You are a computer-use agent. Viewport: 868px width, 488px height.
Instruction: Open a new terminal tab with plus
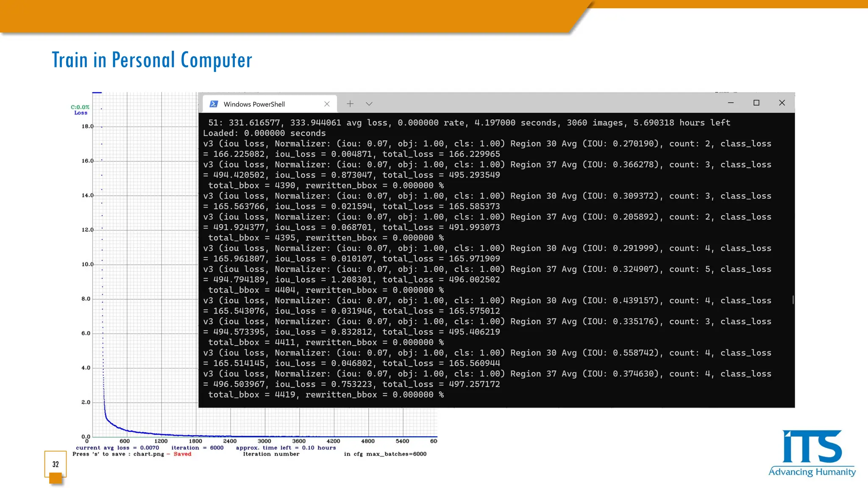tap(350, 104)
